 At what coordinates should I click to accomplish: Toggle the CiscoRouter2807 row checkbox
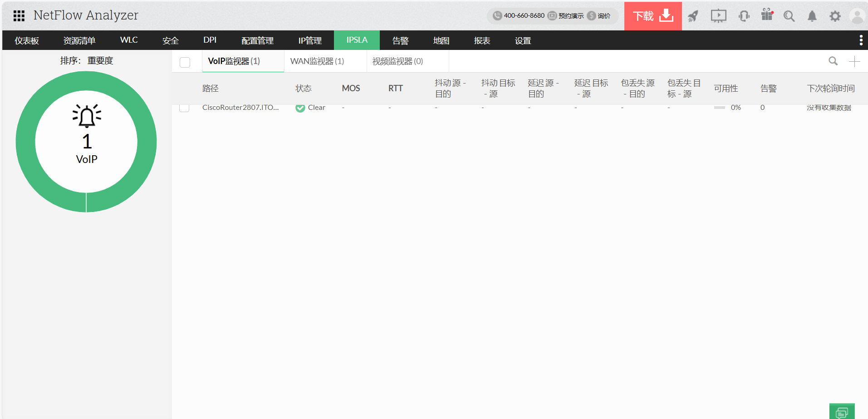(184, 108)
